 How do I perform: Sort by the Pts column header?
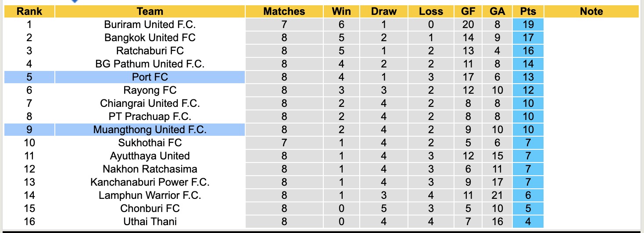528,11
